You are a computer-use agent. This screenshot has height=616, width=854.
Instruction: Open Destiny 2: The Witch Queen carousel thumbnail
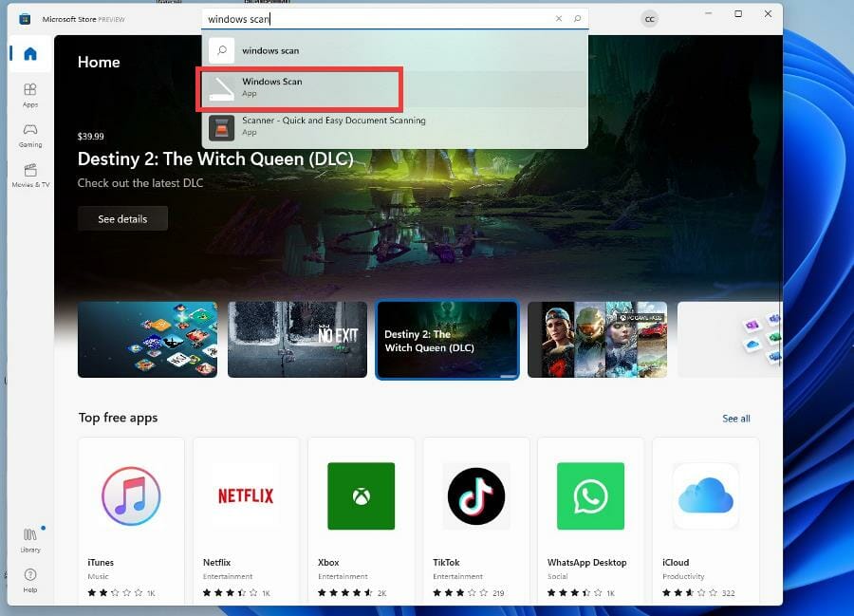click(x=447, y=339)
